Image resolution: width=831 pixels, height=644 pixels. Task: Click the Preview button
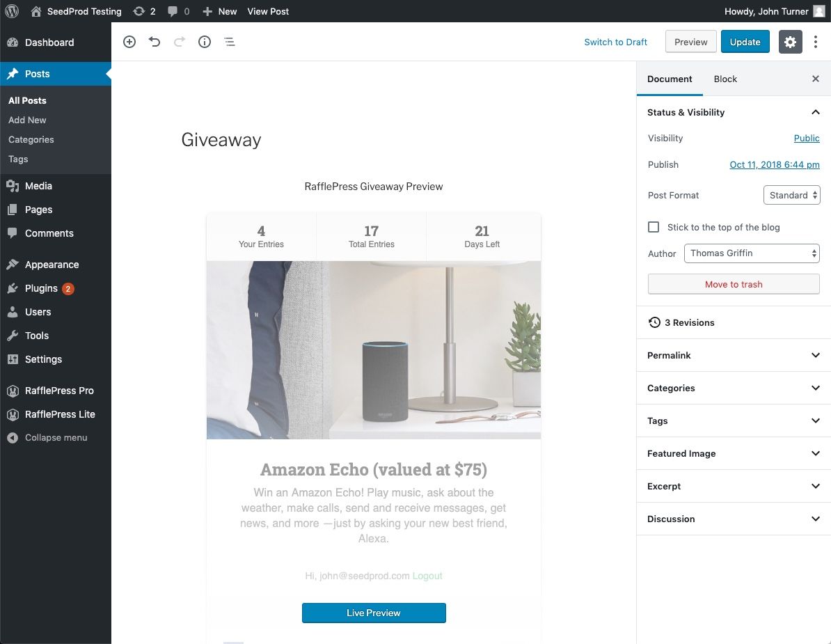(x=690, y=42)
